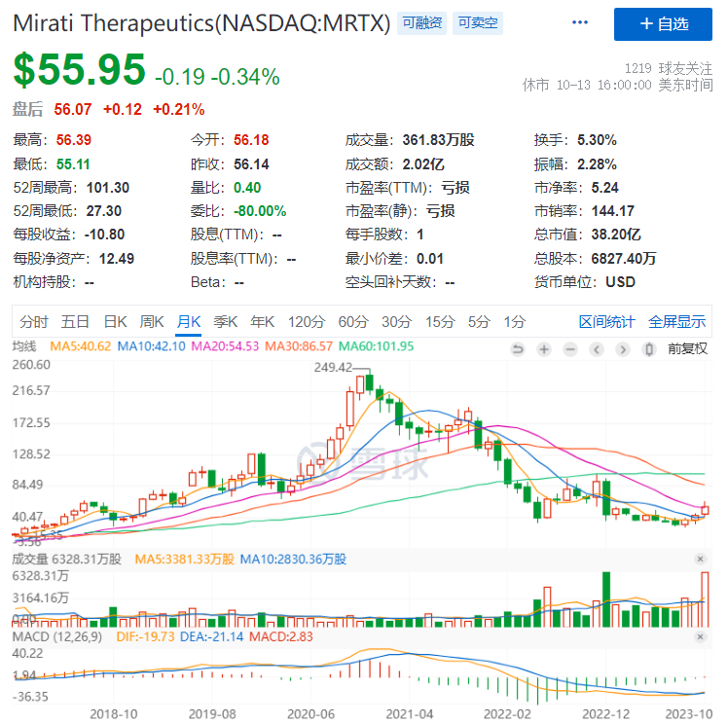
Task: Click the 自选 add to watchlist button
Action: coord(663,23)
